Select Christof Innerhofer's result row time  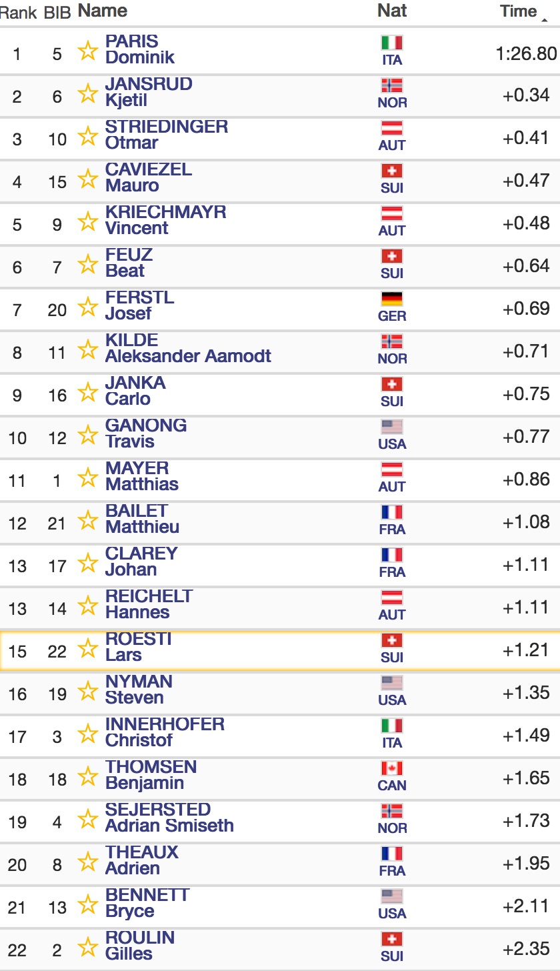tap(526, 735)
